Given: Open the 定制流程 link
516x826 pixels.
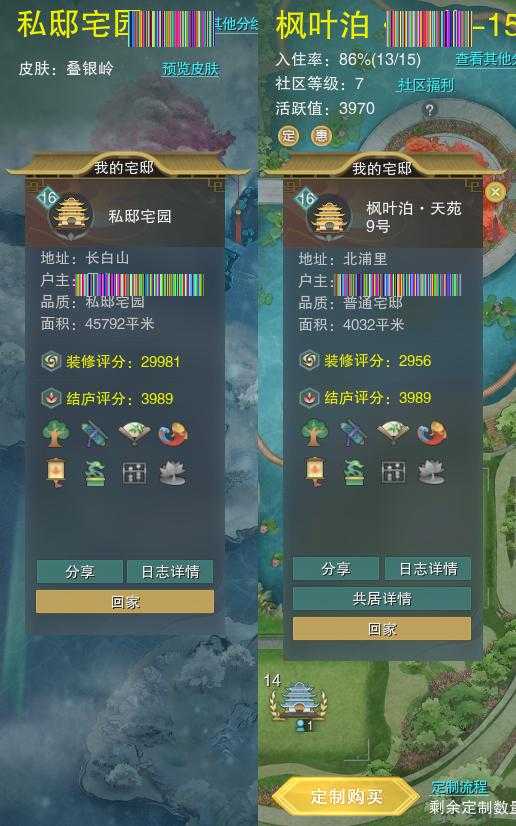Looking at the screenshot, I should 459,787.
